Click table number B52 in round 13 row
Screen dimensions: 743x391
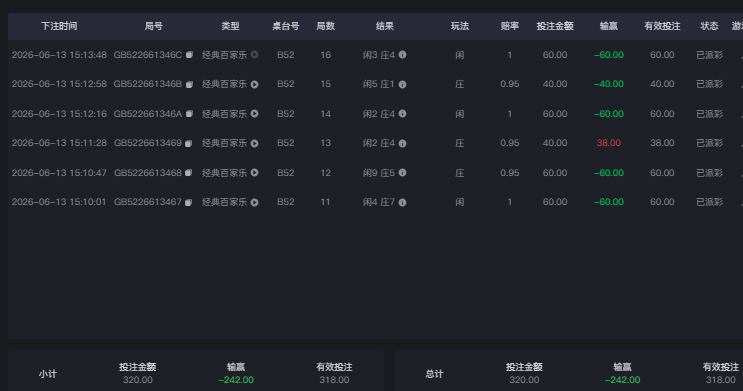click(x=286, y=143)
